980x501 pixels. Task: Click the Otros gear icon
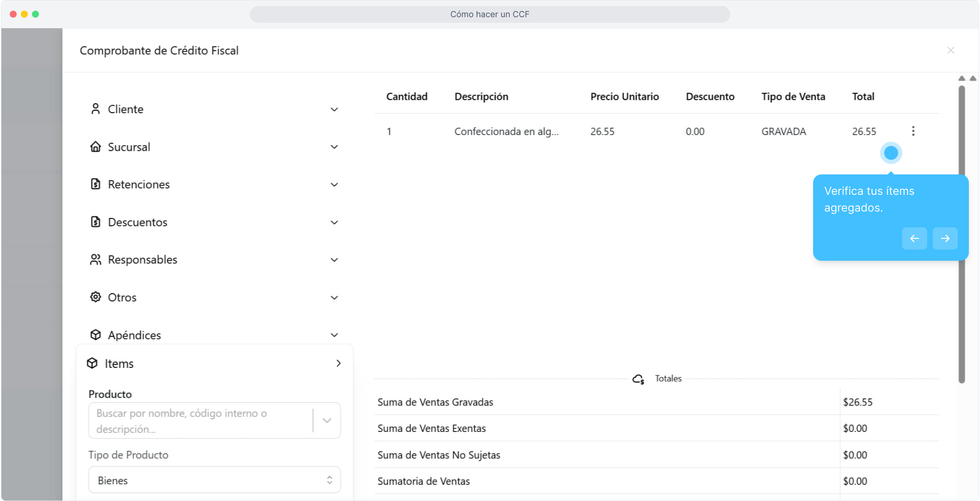(95, 297)
